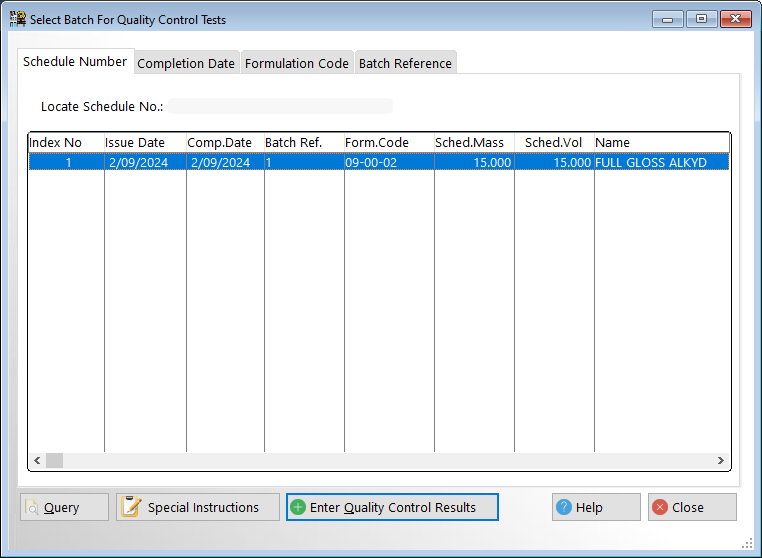Minimize the Quality Control Tests window
This screenshot has height=558, width=762.
[x=668, y=19]
